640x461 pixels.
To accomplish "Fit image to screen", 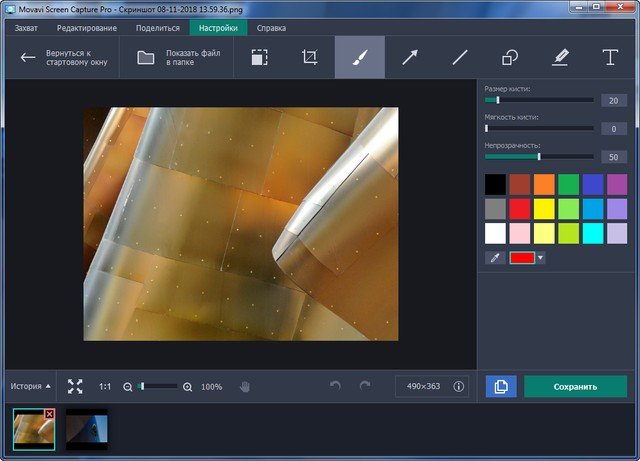I will 75,386.
